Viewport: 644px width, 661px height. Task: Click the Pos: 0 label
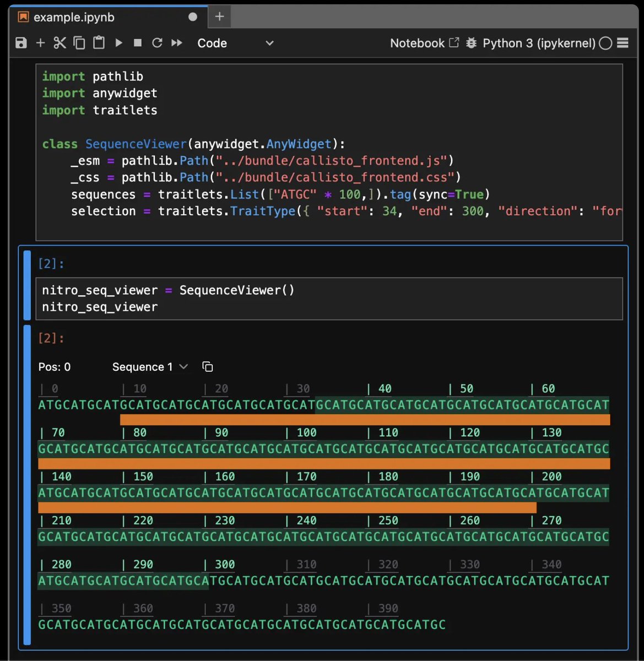55,367
